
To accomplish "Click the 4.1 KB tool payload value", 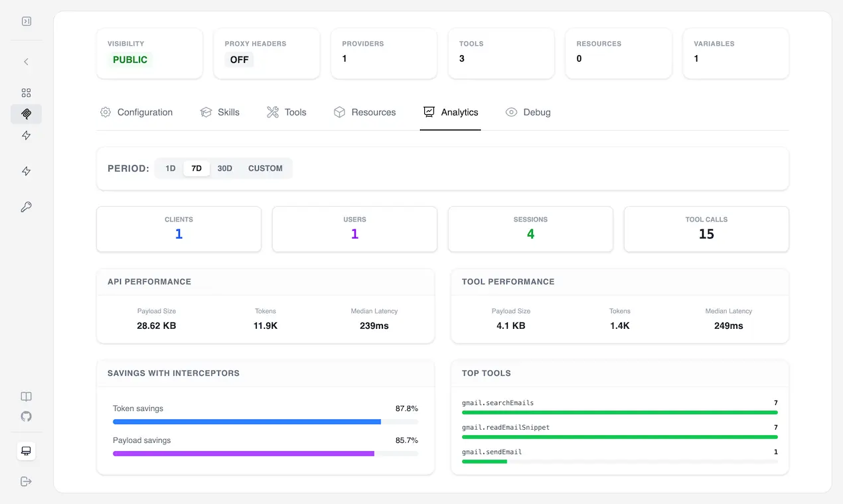I will click(x=511, y=326).
